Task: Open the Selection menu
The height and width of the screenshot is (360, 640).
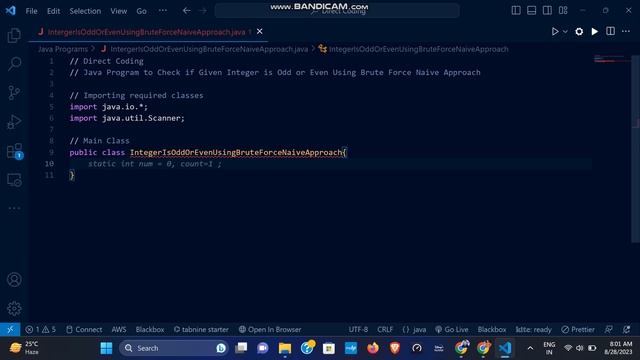Action: pos(85,11)
